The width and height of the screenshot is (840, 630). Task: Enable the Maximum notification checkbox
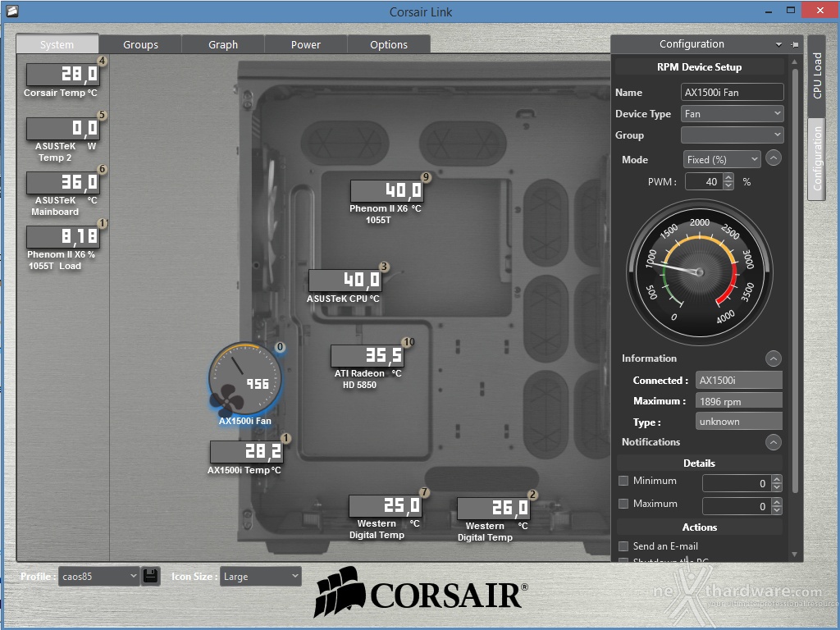[x=623, y=504]
